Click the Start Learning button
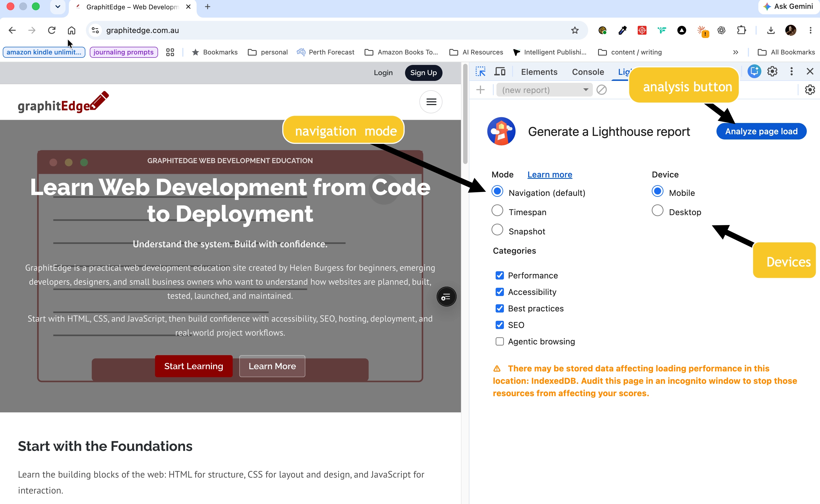820x504 pixels. [x=194, y=366]
